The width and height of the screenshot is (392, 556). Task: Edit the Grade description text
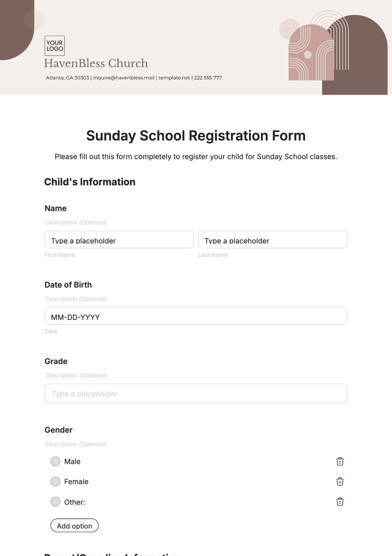pos(76,376)
